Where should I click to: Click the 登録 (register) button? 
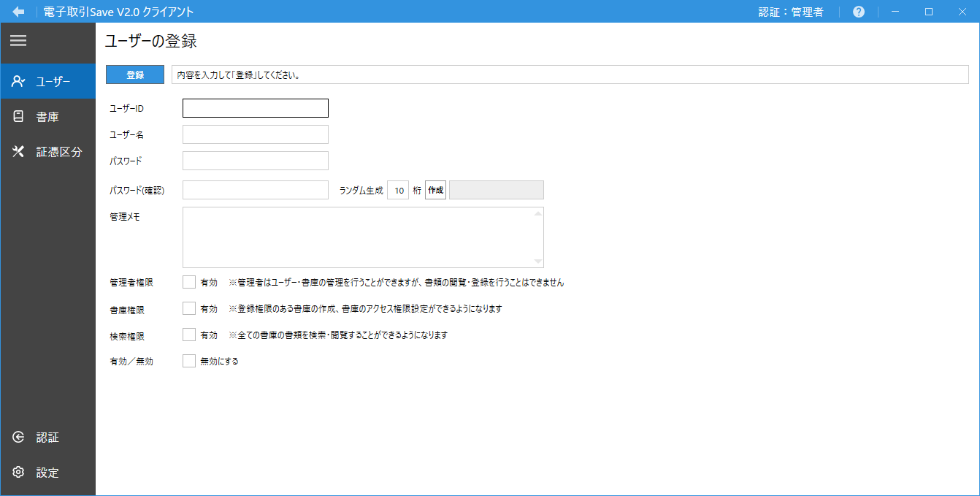tap(134, 74)
